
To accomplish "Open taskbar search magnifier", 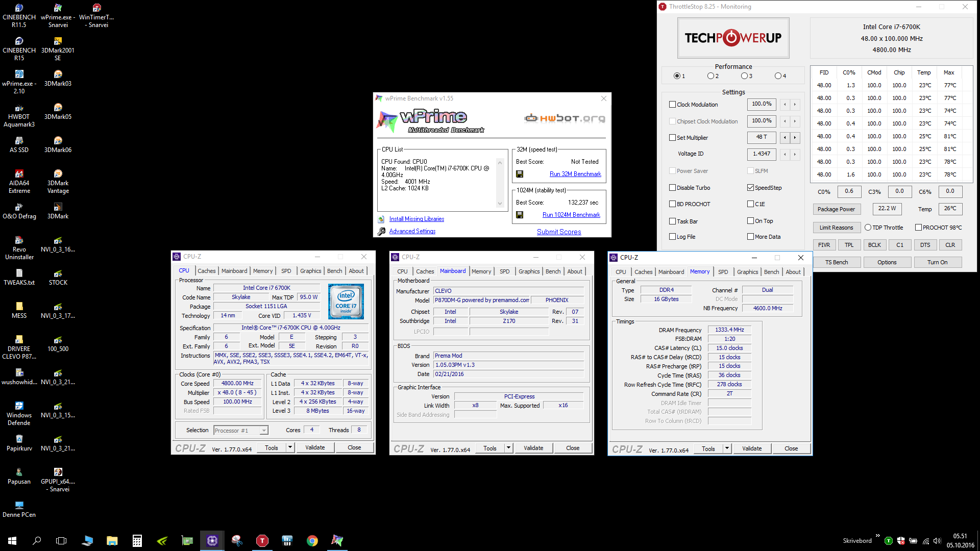I will coord(37,540).
